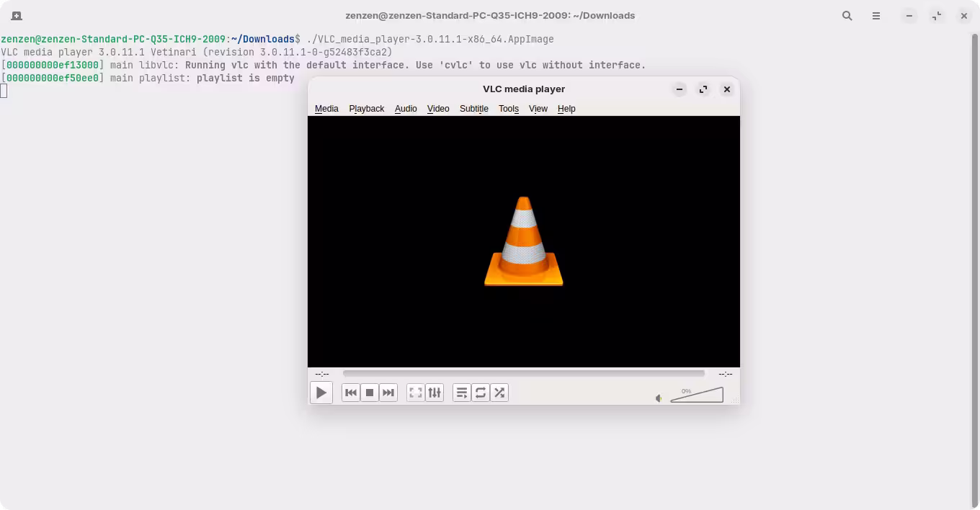Click the Stop playback button
The height and width of the screenshot is (510, 980).
tap(370, 393)
